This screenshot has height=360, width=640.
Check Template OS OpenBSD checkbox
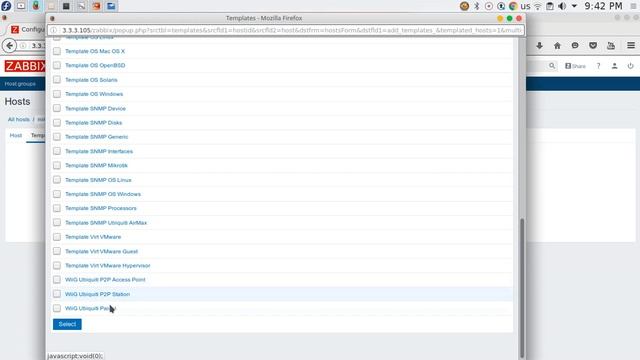pos(57,65)
